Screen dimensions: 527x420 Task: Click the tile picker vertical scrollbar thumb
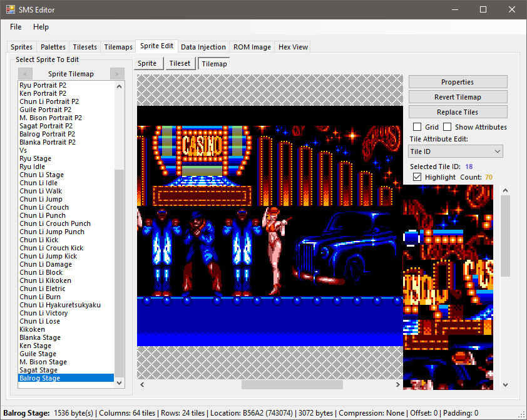coord(505,236)
